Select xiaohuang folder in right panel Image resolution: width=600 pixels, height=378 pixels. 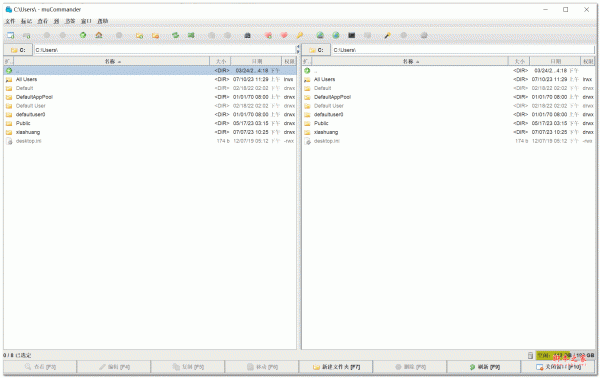pyautogui.click(x=448, y=132)
